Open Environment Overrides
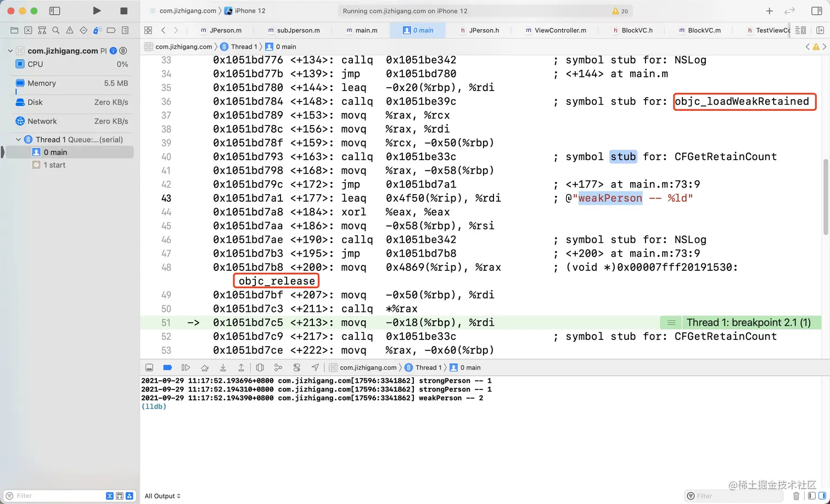The image size is (830, 504). pyautogui.click(x=297, y=367)
